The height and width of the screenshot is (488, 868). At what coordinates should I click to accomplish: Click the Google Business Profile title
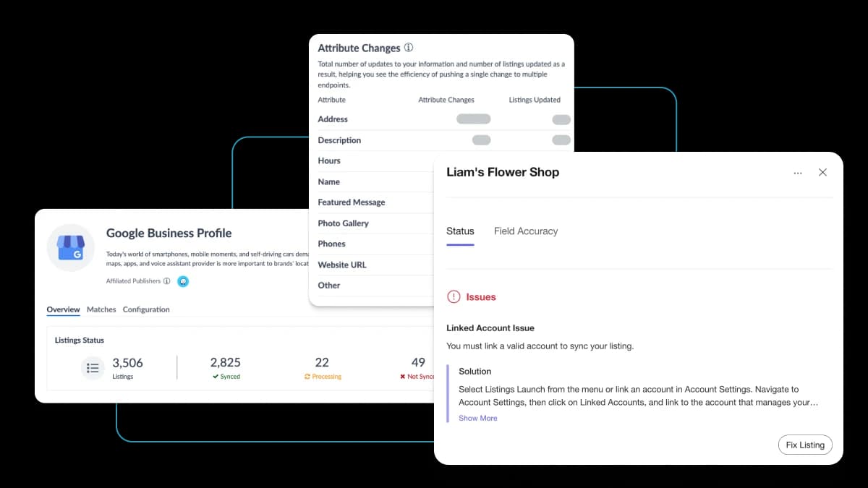click(169, 233)
